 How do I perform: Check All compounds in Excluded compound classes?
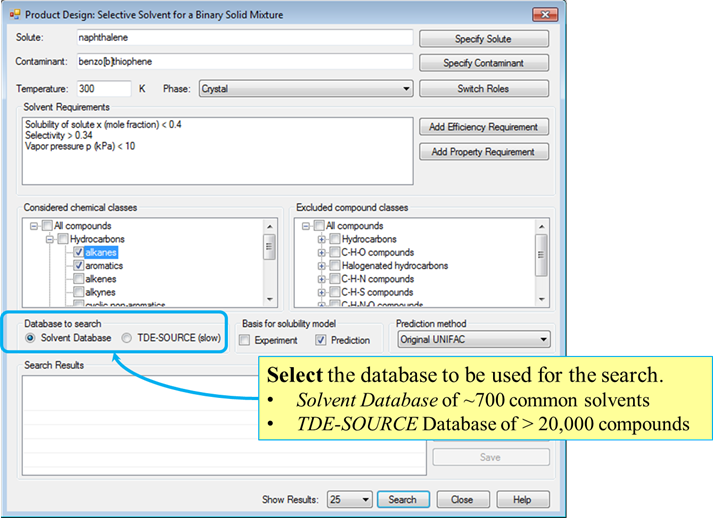point(319,226)
